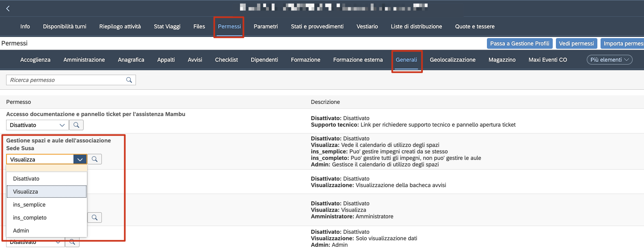Click the search icon beside the ins_completo option
This screenshot has height=250, width=644.
(95, 218)
